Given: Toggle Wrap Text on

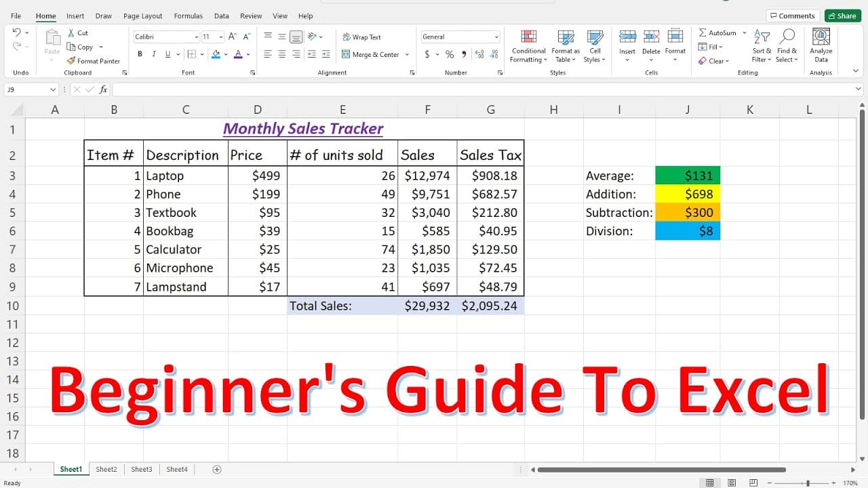Looking at the screenshot, I should (361, 37).
